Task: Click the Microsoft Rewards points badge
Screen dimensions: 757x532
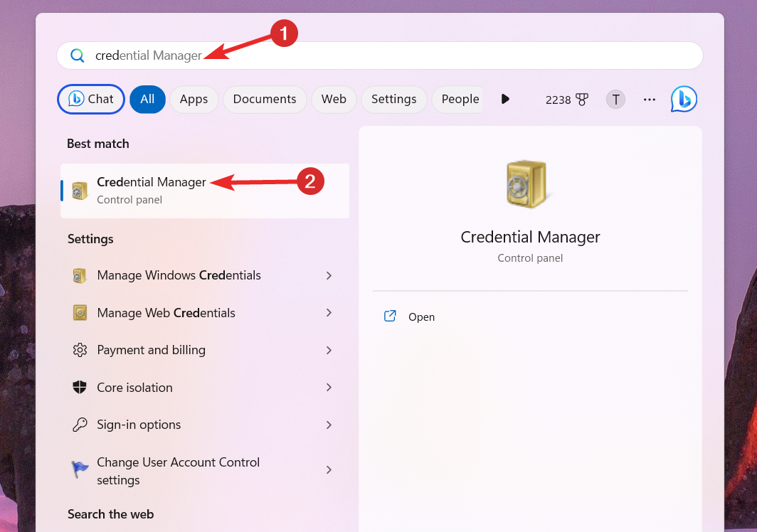Action: pyautogui.click(x=566, y=100)
